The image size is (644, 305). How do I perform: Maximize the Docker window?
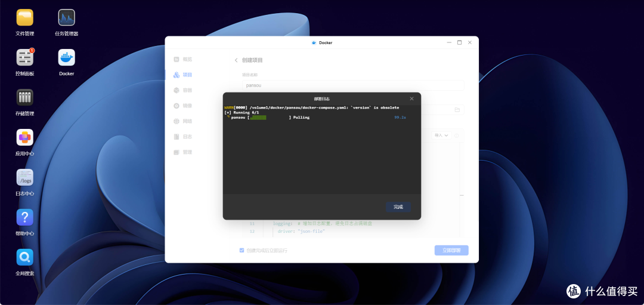pos(460,42)
